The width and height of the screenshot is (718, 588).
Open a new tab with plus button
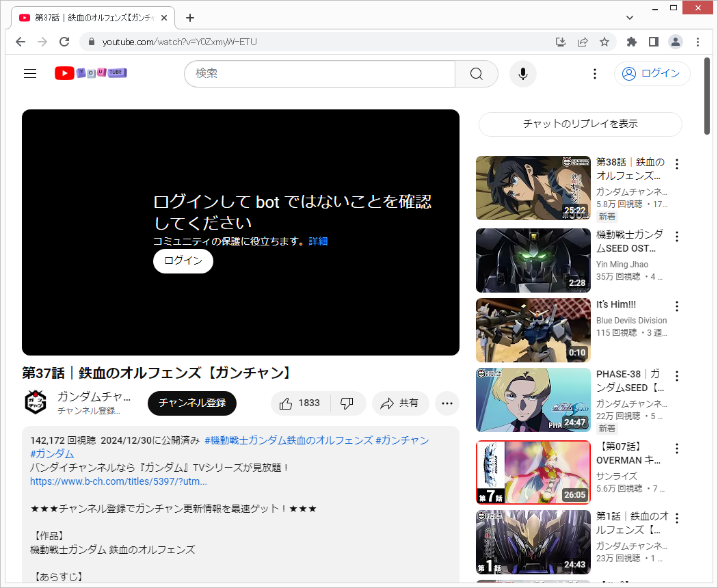pyautogui.click(x=190, y=18)
